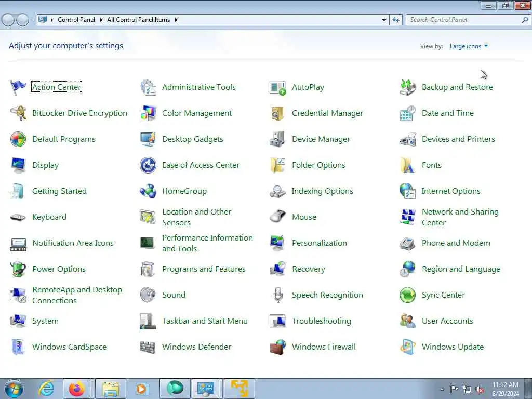The image size is (532, 399).
Task: Open the System link
Action: click(45, 321)
